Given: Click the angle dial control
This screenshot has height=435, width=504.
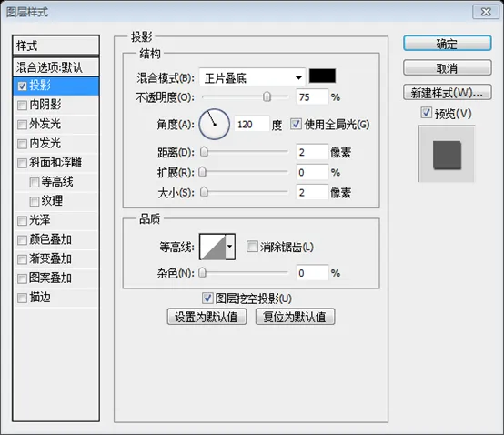Looking at the screenshot, I should (x=214, y=124).
